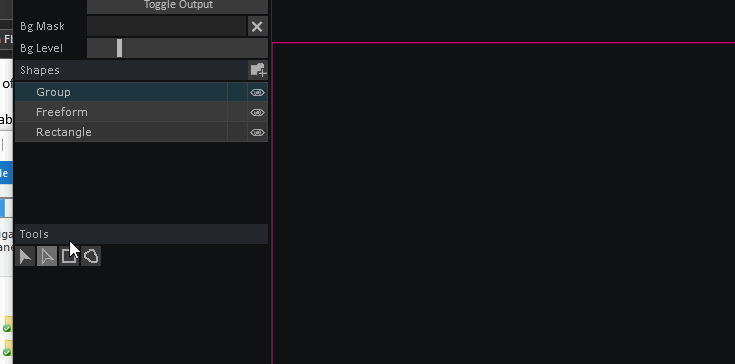
Task: Click the Shapes panel header
Action: pos(131,70)
